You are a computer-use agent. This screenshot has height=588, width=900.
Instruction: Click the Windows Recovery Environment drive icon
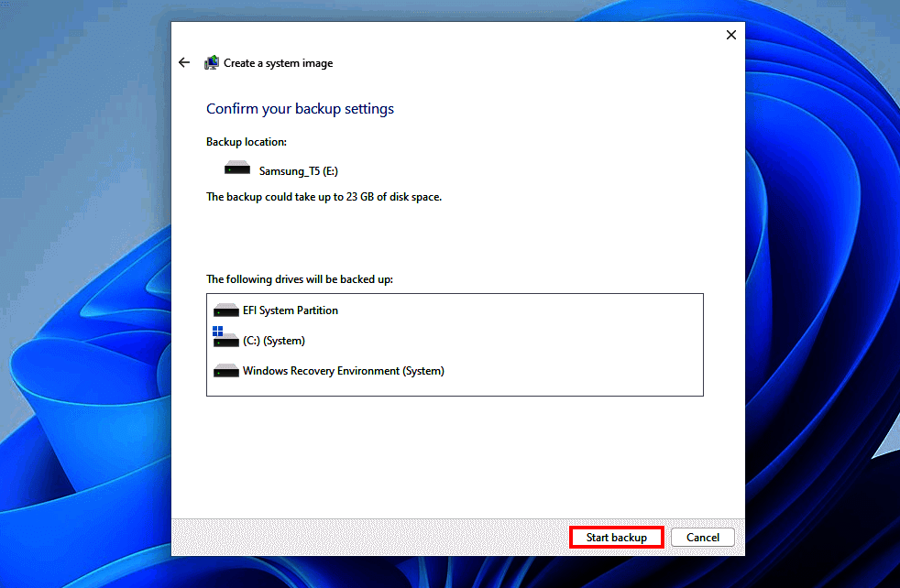click(225, 371)
